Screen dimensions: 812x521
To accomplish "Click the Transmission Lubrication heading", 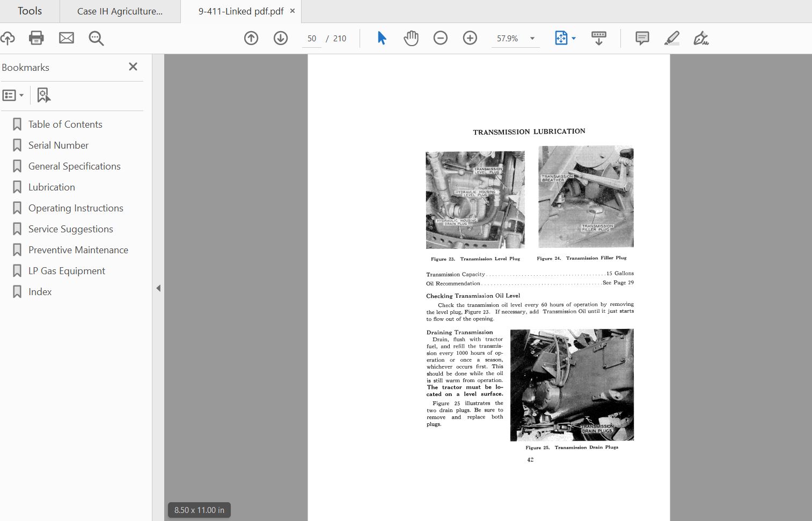I will pos(529,131).
